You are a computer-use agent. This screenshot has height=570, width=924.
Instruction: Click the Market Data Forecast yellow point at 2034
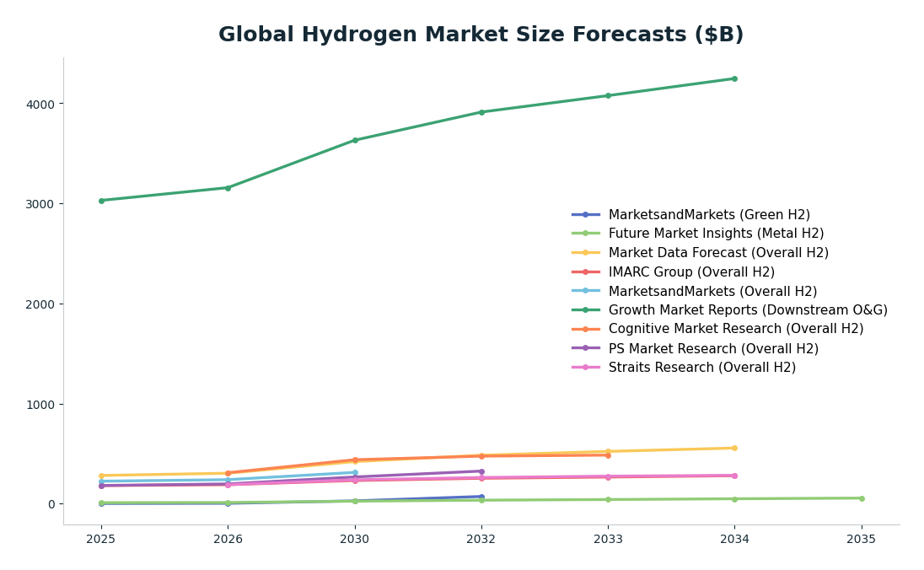pos(734,448)
